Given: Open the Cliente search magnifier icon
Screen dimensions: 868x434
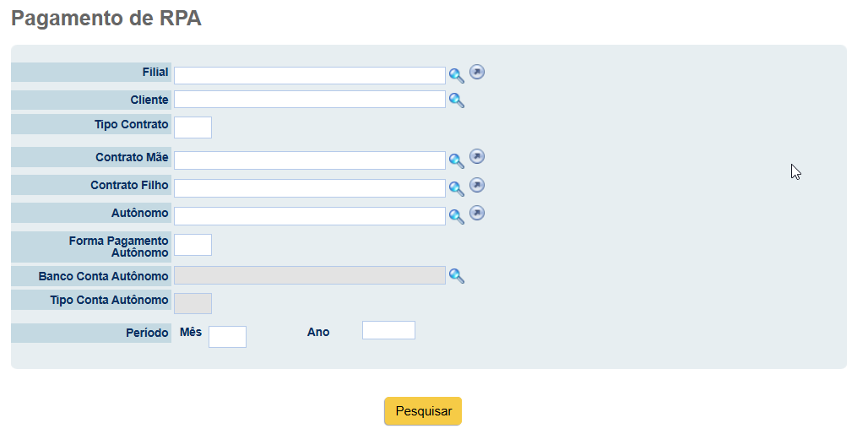Looking at the screenshot, I should (456, 100).
